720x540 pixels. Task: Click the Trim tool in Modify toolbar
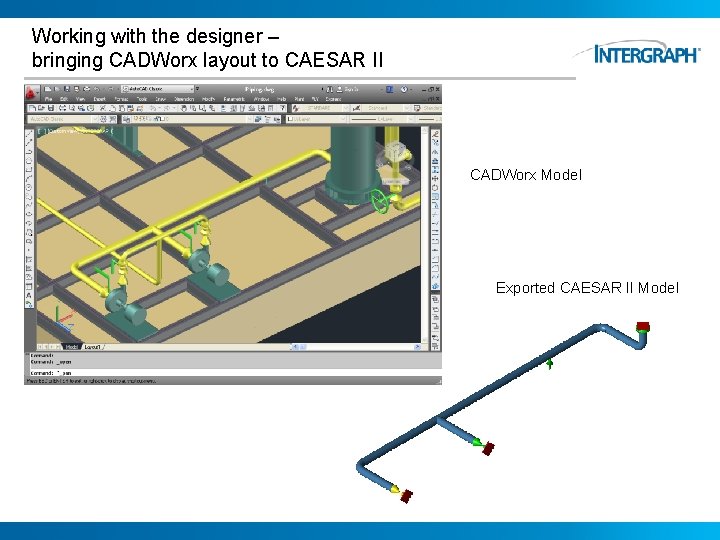pyautogui.click(x=435, y=214)
